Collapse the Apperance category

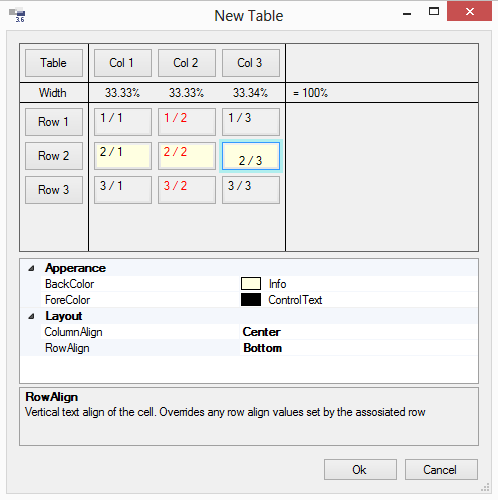(x=31, y=268)
